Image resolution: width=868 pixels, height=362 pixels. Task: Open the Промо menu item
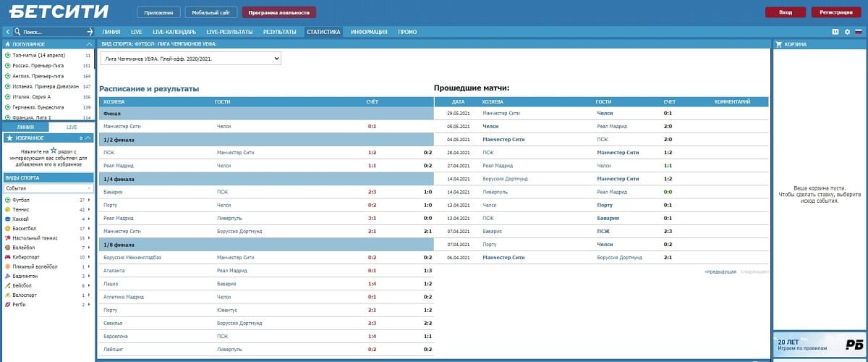point(407,32)
